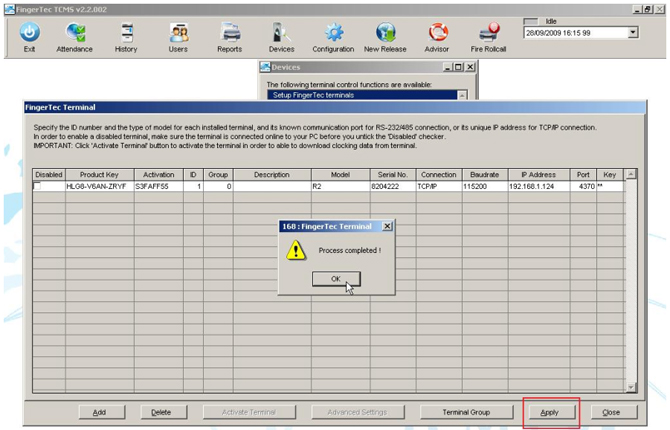
Task: Close the 168 FingerTec Terminal message box
Action: coord(387,226)
